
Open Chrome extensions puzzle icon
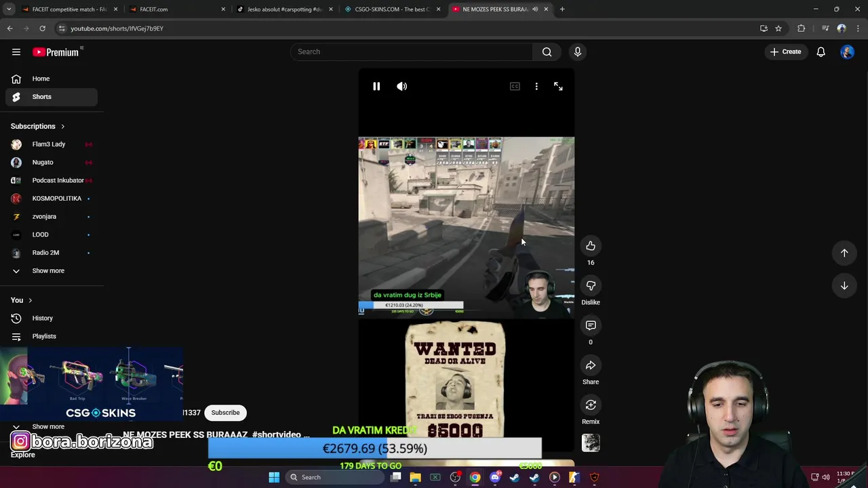[x=802, y=28]
